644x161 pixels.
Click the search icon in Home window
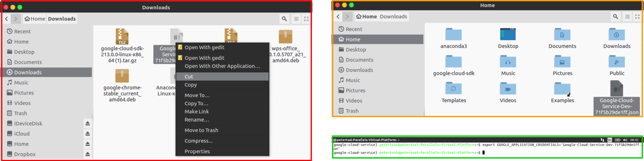pos(615,17)
